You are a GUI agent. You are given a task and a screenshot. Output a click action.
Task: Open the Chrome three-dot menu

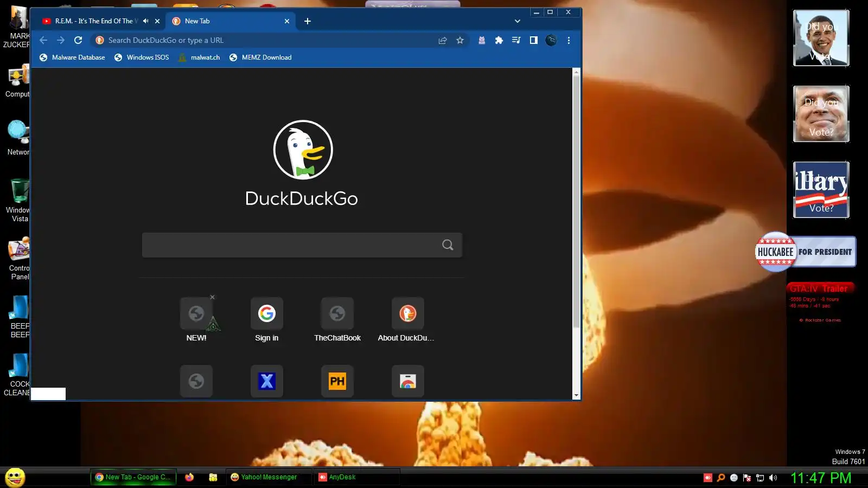click(x=569, y=40)
